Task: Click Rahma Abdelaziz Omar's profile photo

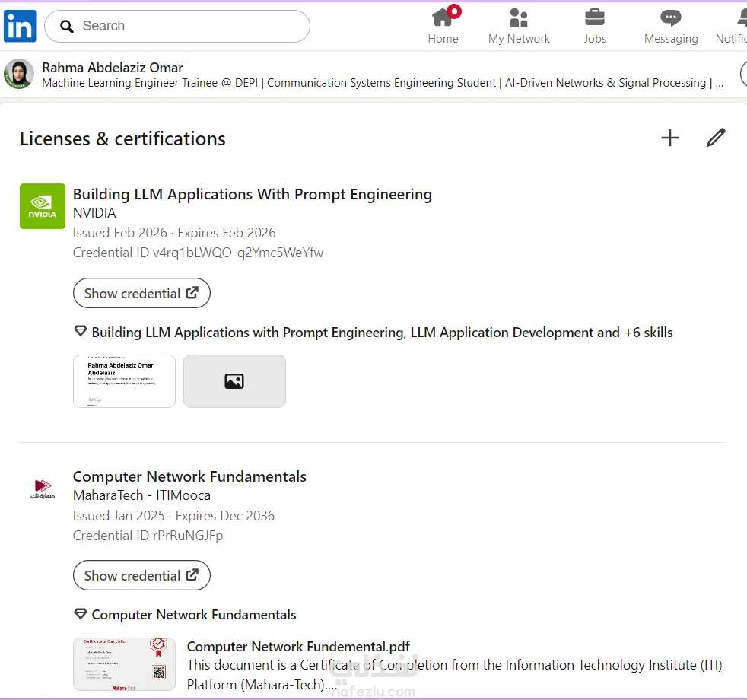Action: (18, 74)
